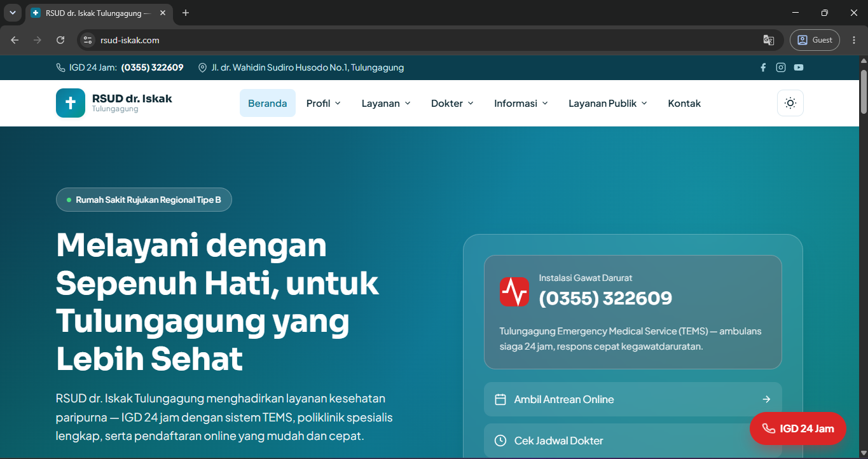Click the Melayani dengan Sepenuh Hati heading
This screenshot has height=459, width=868.
click(217, 302)
